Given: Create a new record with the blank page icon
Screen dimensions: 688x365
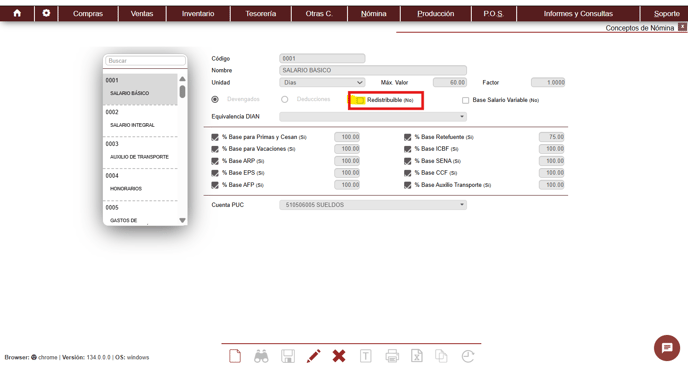Looking at the screenshot, I should 235,356.
